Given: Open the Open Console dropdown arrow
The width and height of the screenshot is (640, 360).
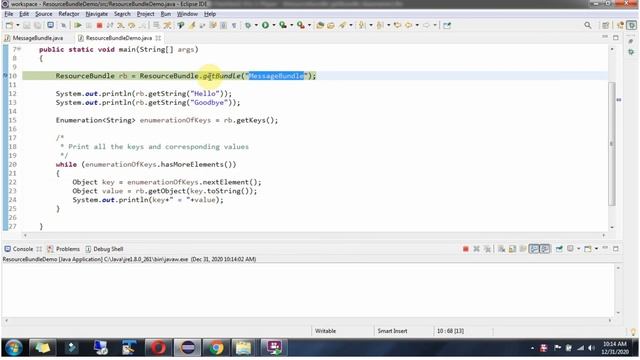Looking at the screenshot, I should point(596,249).
